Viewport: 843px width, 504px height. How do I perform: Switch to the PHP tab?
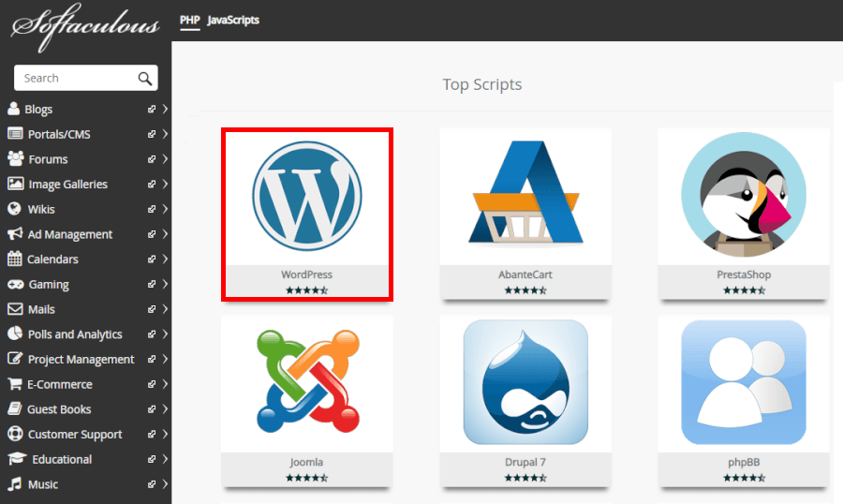190,20
